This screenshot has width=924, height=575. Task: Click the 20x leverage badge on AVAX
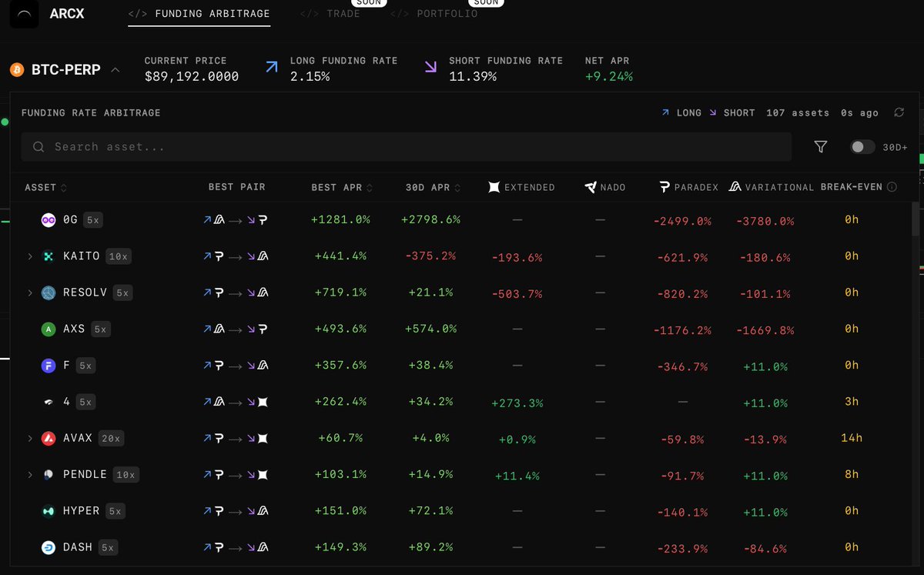click(x=111, y=438)
